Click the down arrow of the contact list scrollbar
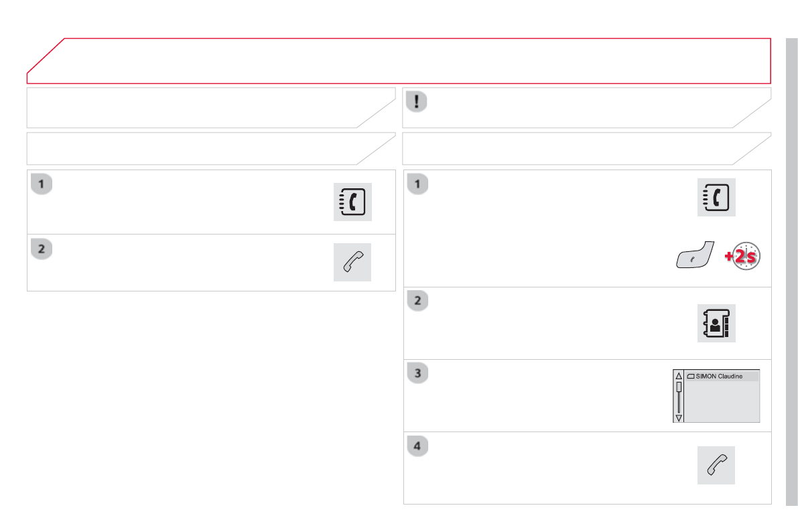 679,417
